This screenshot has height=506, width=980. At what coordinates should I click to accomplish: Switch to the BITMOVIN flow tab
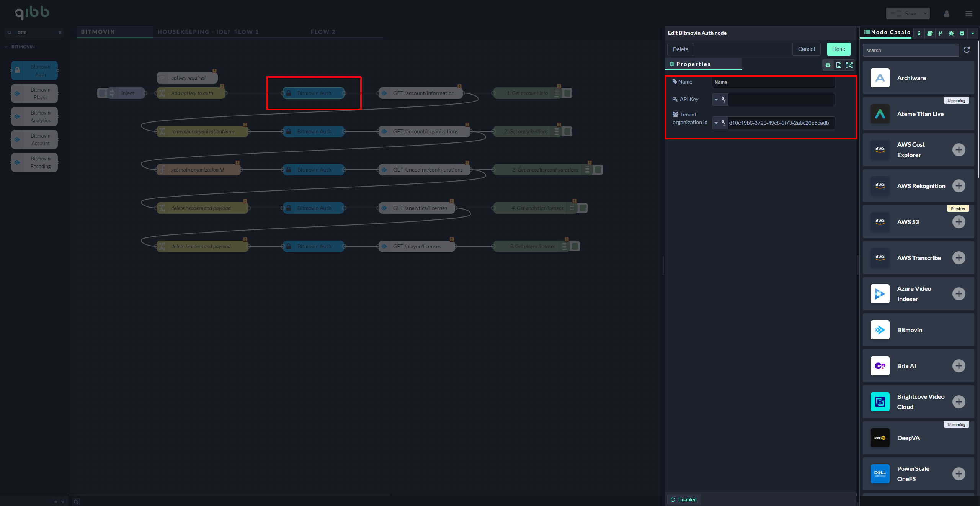pos(114,32)
